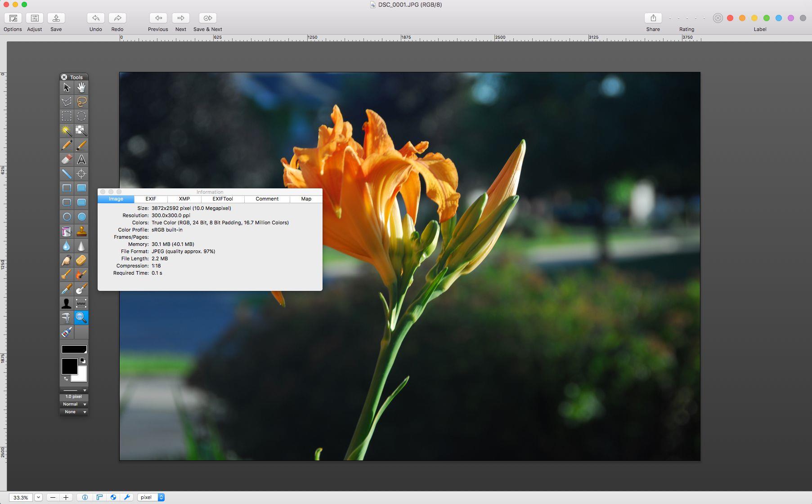Viewport: 812px width, 504px height.
Task: Select the line drawing tool
Action: [67, 174]
